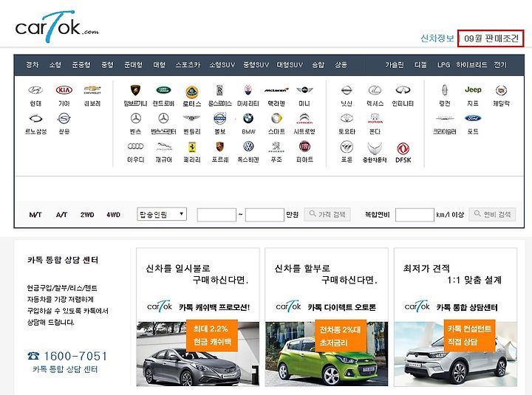
Task: Select the 대형SUV category menu item
Action: point(290,64)
